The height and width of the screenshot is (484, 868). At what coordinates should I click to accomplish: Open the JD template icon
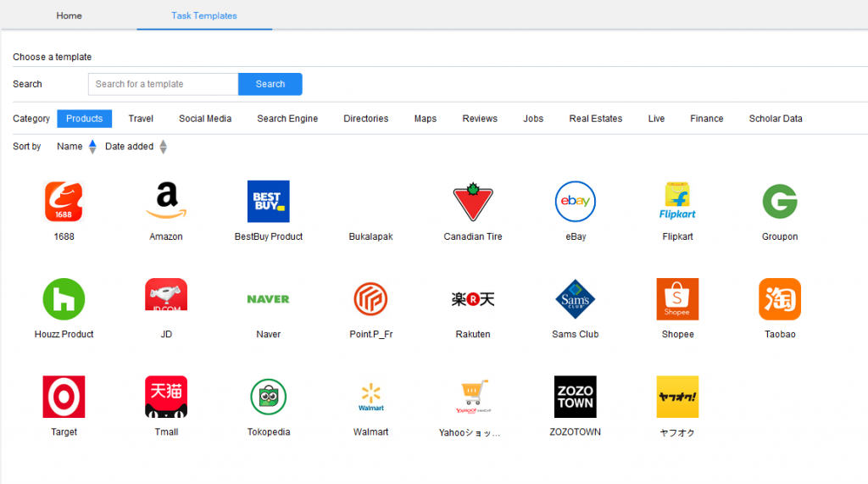[x=166, y=294]
